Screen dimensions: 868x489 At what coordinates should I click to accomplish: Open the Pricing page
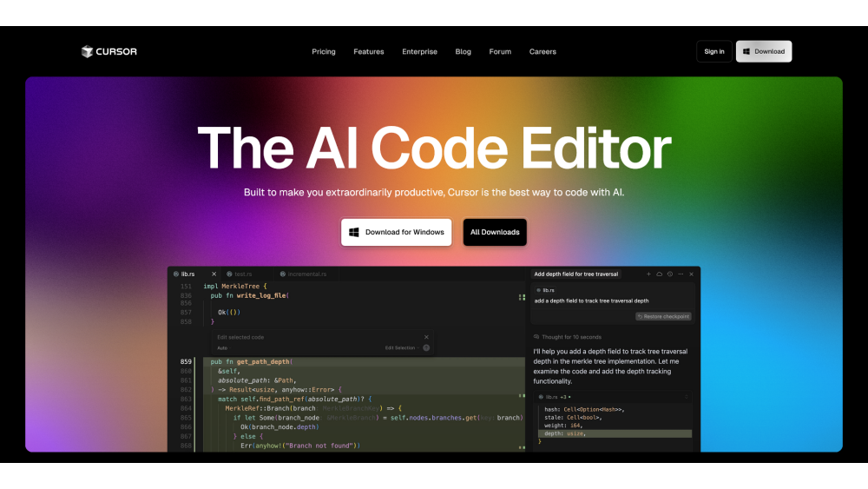coord(323,51)
